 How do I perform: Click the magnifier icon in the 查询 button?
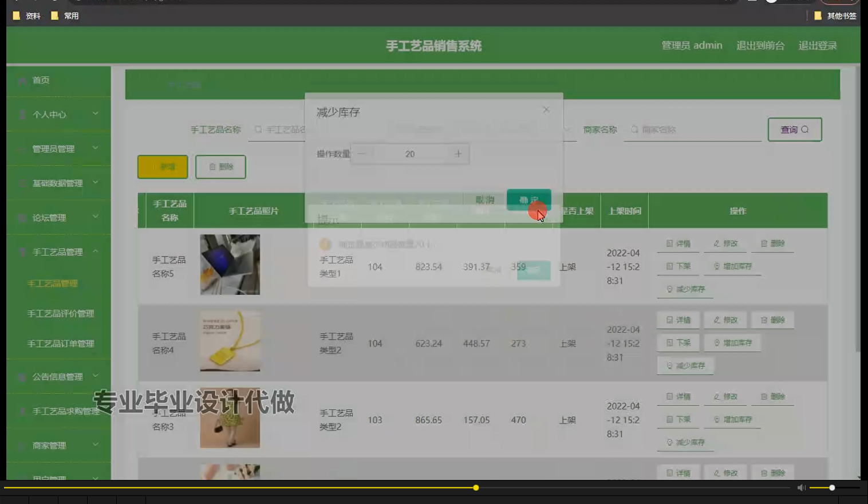804,129
